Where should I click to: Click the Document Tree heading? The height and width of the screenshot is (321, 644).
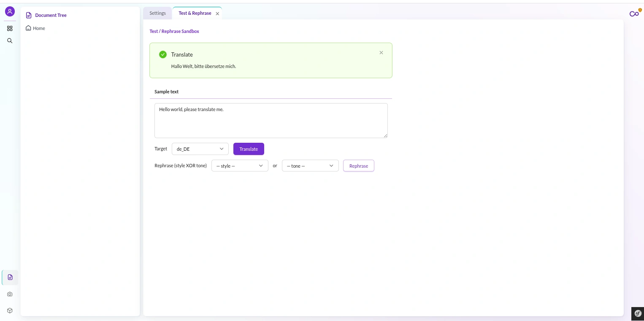click(51, 15)
